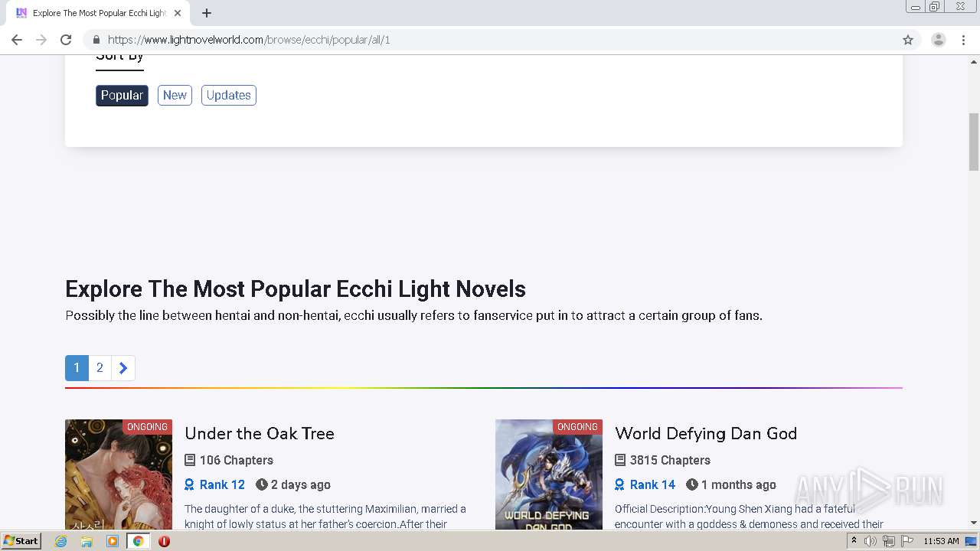Open the file explorer folder in the taskbar
Image resolution: width=980 pixels, height=551 pixels.
click(x=87, y=541)
